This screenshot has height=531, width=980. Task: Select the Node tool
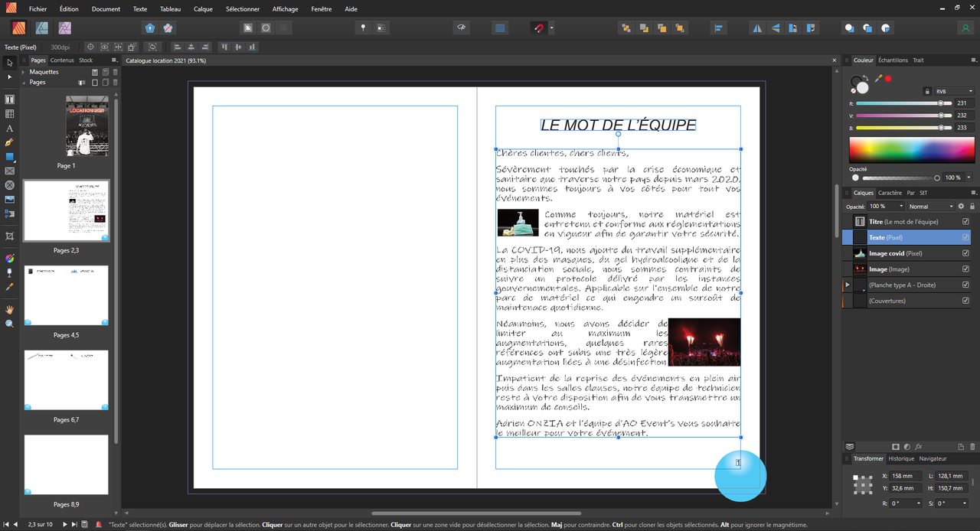click(x=9, y=77)
